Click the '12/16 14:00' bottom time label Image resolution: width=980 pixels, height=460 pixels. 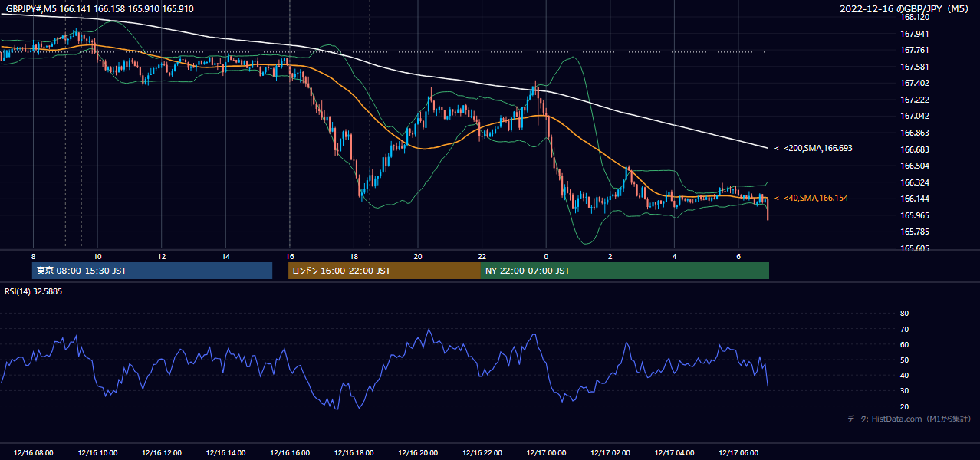point(225,453)
